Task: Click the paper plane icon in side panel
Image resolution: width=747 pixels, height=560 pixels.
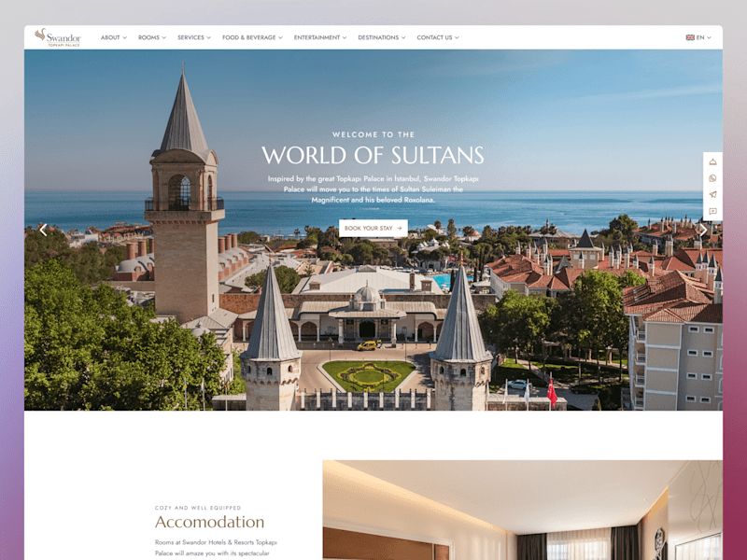Action: (712, 194)
